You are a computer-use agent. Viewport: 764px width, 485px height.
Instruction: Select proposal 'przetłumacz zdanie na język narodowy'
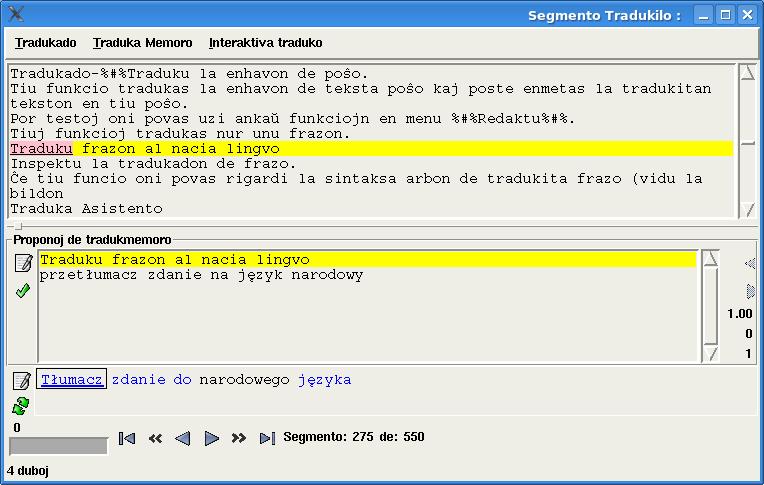click(201, 275)
